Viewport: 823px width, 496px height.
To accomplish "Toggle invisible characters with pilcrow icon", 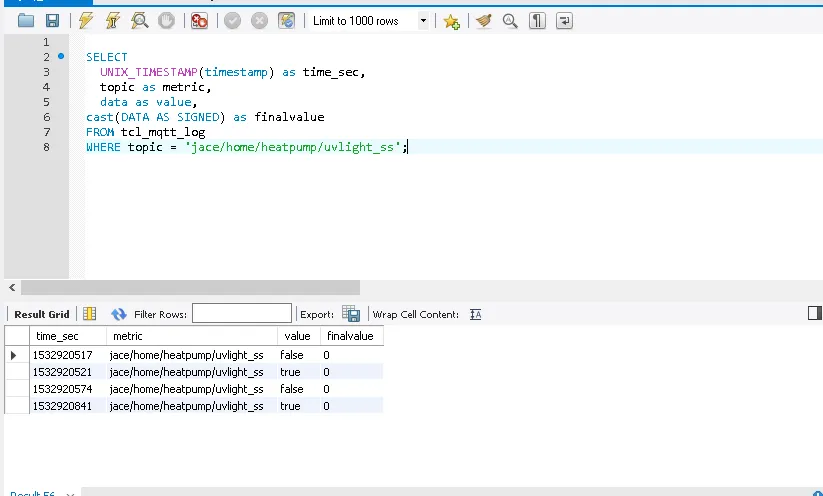I will 537,21.
